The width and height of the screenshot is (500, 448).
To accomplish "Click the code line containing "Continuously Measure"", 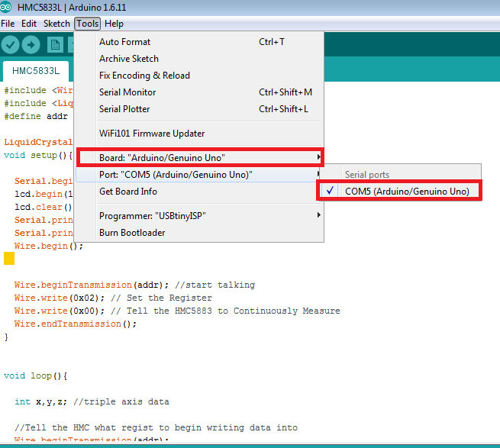I will pos(177,311).
